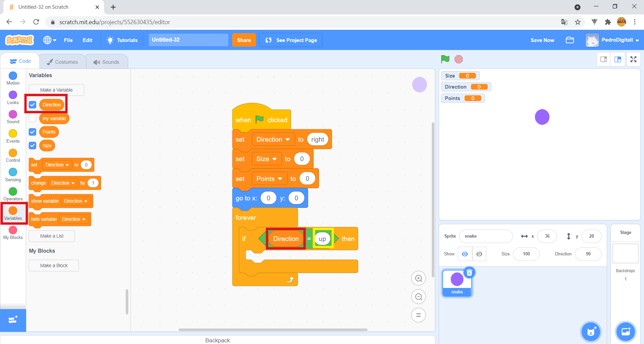Open Direction dropdown in show variable block
Viewport: 644px width, 344px height.
76,201
